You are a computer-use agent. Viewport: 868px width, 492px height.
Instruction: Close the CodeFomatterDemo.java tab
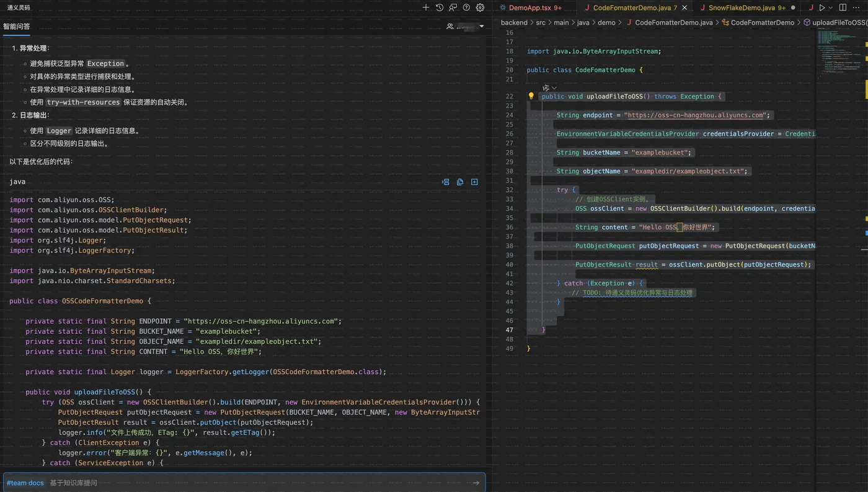tap(684, 8)
